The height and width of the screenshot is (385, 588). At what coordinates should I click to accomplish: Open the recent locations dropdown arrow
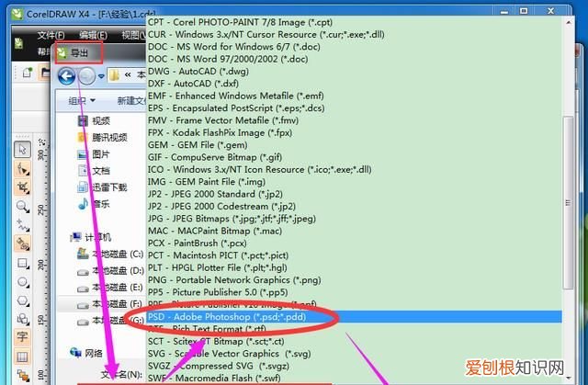[101, 76]
